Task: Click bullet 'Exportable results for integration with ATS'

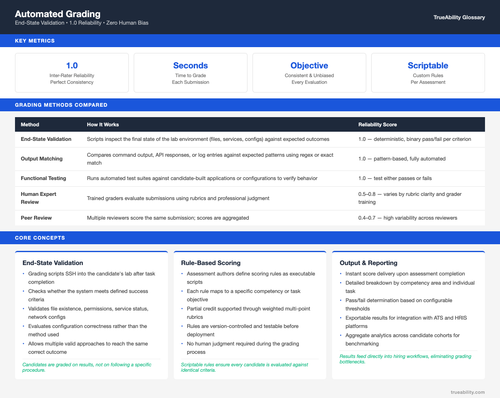Action: pos(406,322)
